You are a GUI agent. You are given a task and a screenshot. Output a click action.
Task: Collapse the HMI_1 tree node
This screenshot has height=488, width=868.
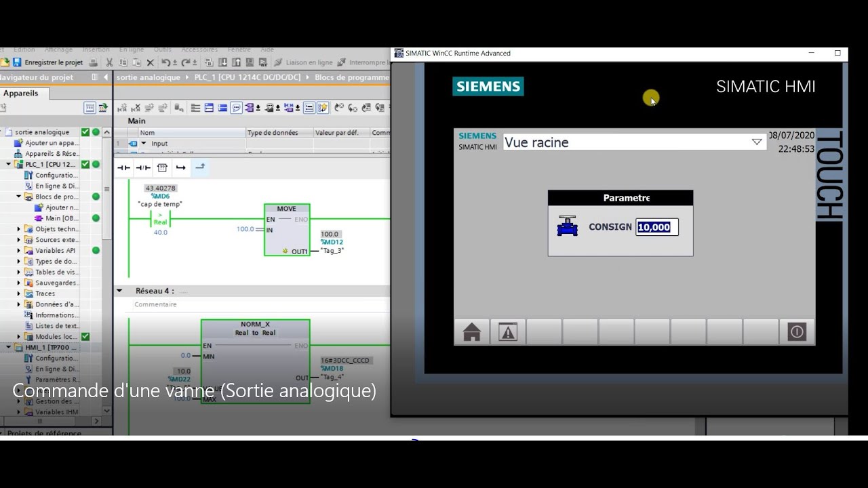click(x=9, y=348)
